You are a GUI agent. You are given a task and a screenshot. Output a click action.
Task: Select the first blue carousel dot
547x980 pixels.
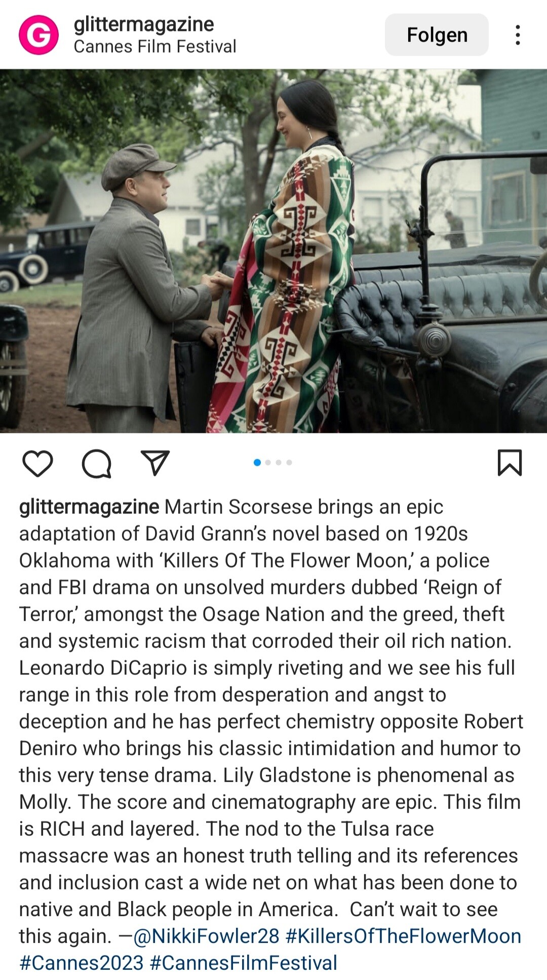(257, 462)
